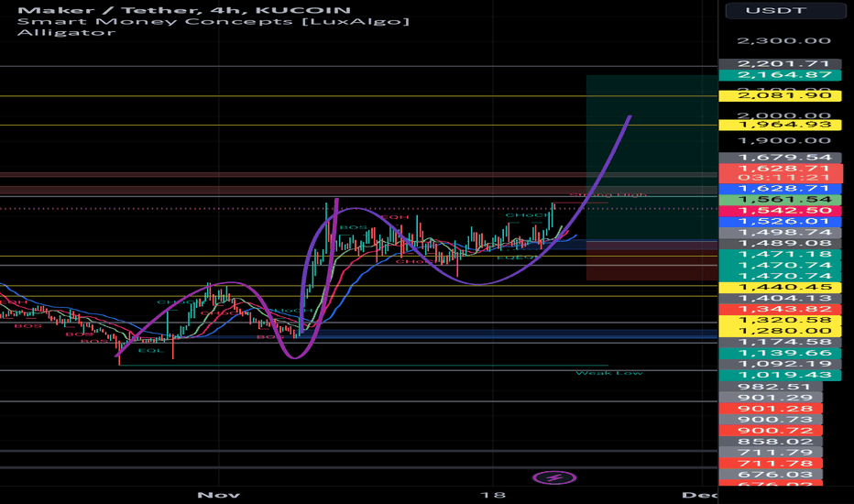This screenshot has width=854, height=504.
Task: Click the purple lightning bolt icon
Action: pos(554,477)
